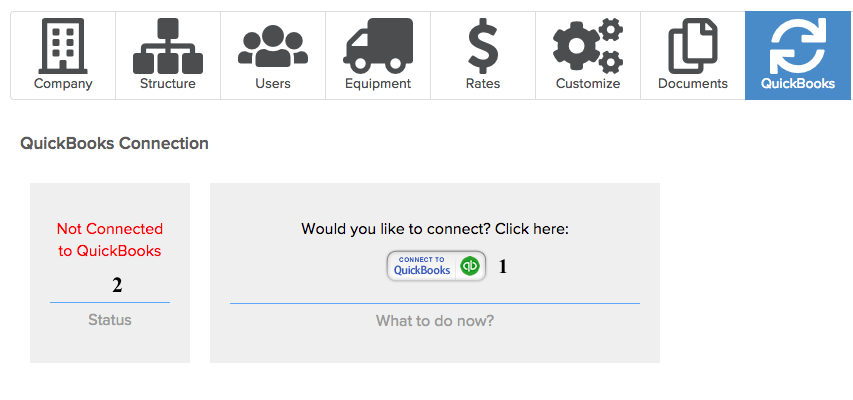Open the Documents pages icon
Image resolution: width=853 pixels, height=400 pixels.
693,46
